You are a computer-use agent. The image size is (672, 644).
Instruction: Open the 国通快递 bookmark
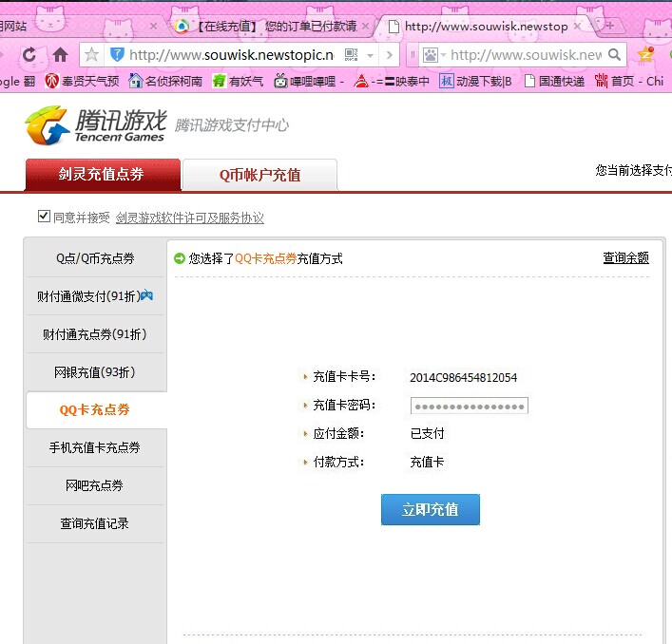554,81
